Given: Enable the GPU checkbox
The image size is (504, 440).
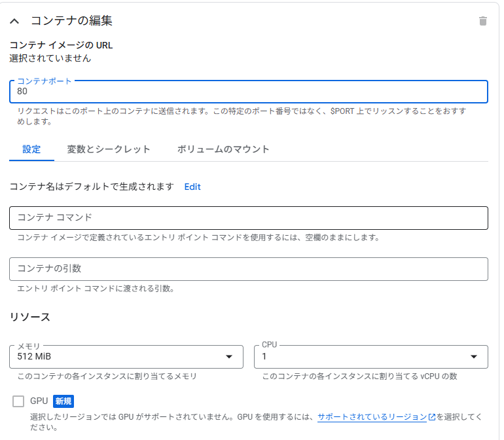Looking at the screenshot, I should [x=18, y=401].
